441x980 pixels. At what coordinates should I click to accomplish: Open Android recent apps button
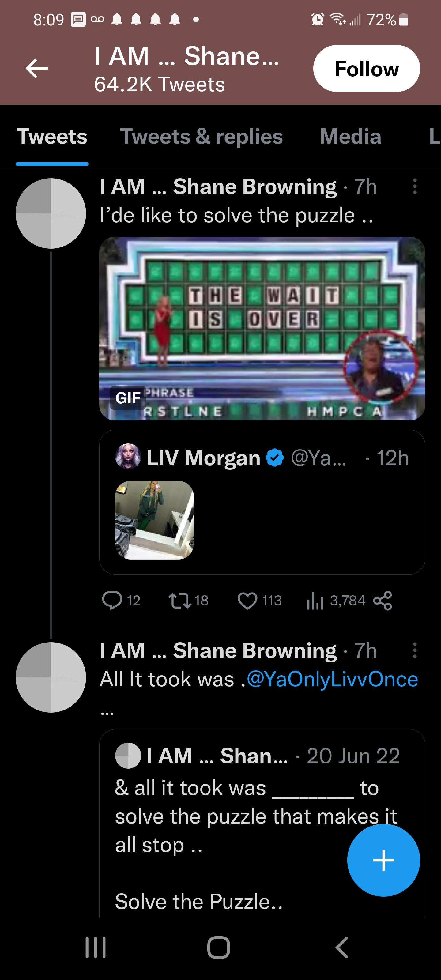(x=95, y=947)
